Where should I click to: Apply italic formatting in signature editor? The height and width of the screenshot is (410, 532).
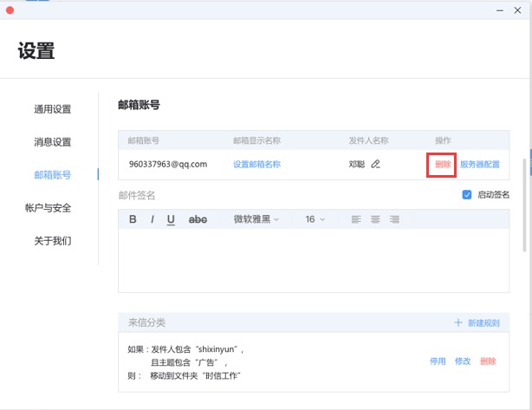coord(152,219)
